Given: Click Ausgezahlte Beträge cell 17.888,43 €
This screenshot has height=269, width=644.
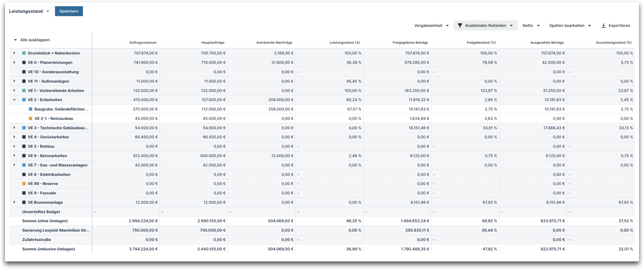Looking at the screenshot, I should click(x=554, y=128).
